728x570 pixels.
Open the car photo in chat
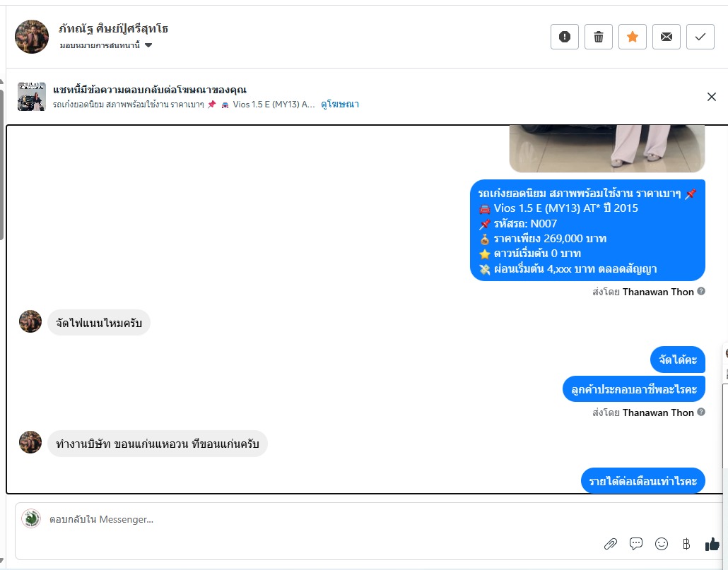click(607, 148)
